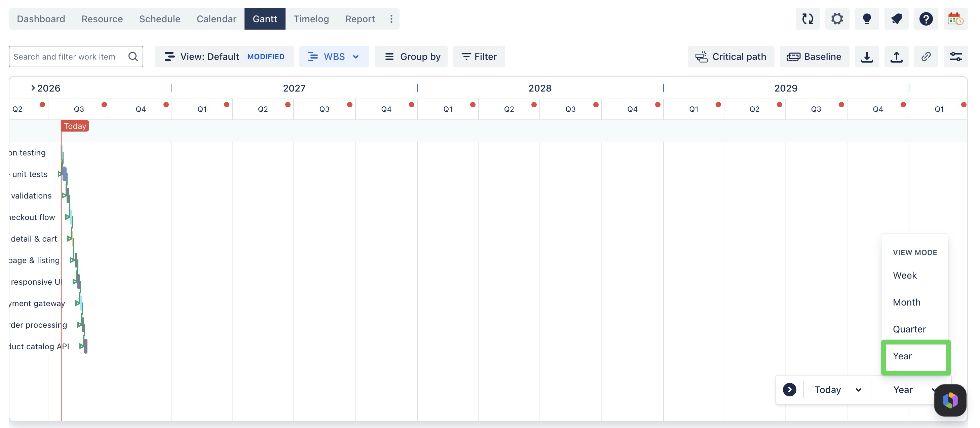This screenshot has width=980, height=428.
Task: Select Year view mode option
Action: [915, 356]
